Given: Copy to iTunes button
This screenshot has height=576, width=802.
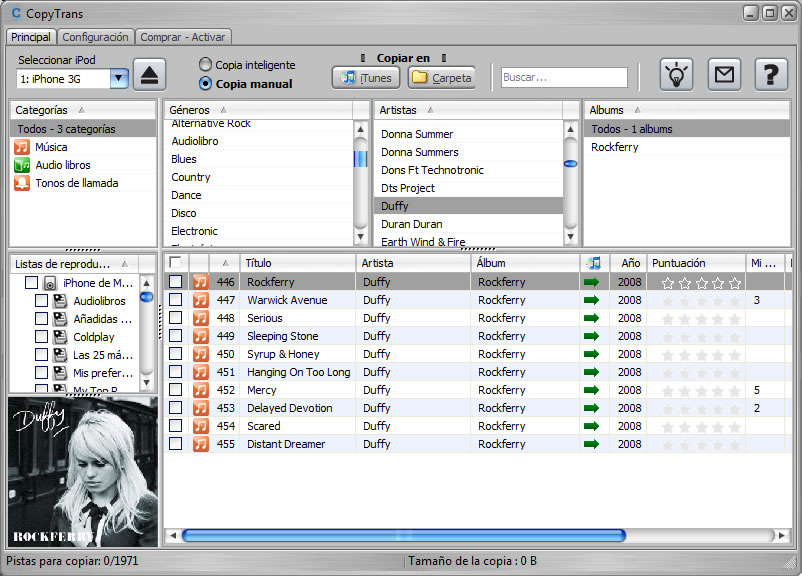Looking at the screenshot, I should click(x=367, y=78).
